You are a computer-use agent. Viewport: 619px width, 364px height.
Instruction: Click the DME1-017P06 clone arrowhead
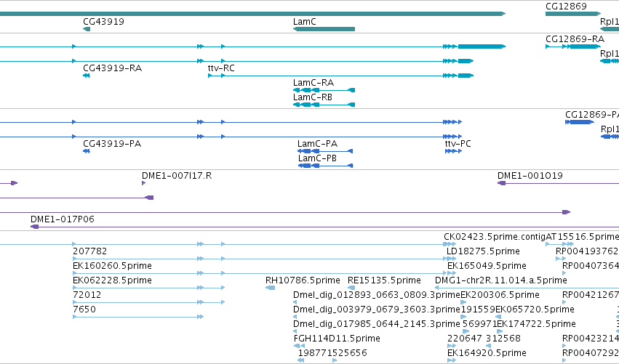(x=35, y=227)
